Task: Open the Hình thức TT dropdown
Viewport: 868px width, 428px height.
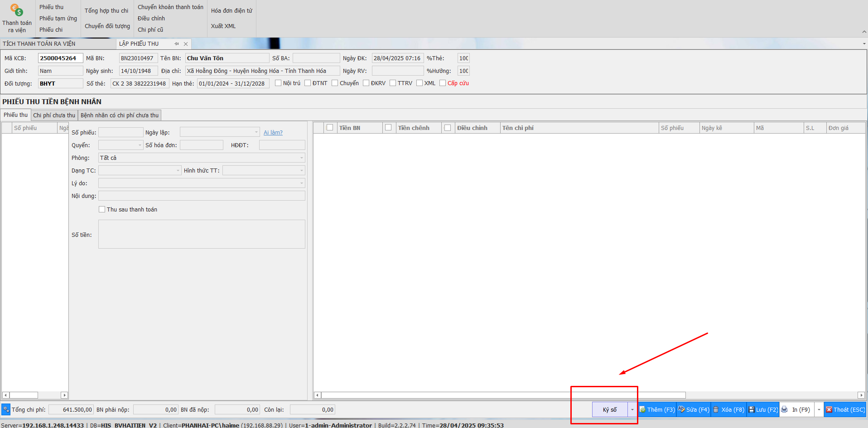Action: [302, 171]
